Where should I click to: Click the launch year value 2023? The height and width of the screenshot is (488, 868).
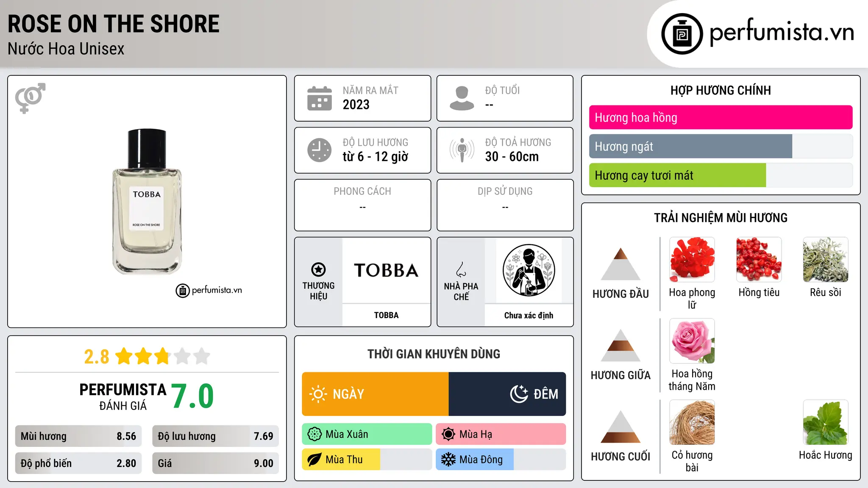click(x=356, y=105)
